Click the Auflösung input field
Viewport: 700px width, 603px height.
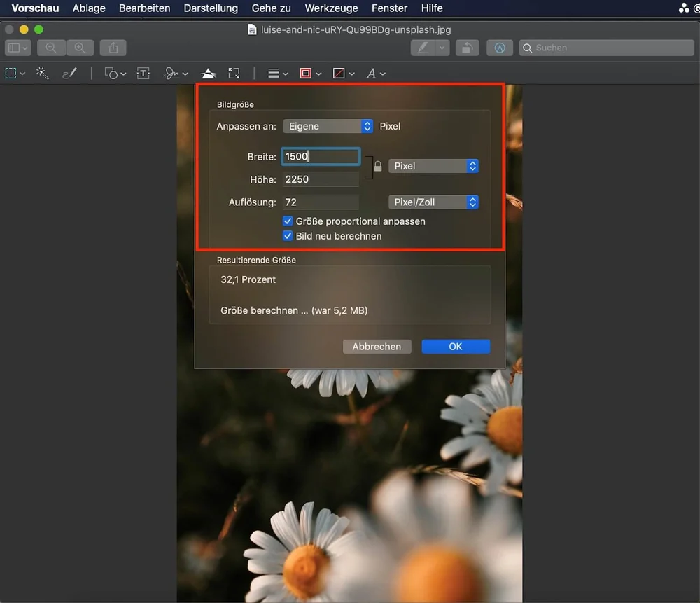321,202
